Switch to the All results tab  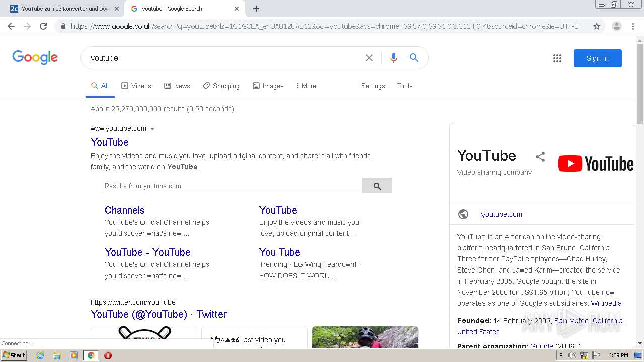pyautogui.click(x=100, y=86)
